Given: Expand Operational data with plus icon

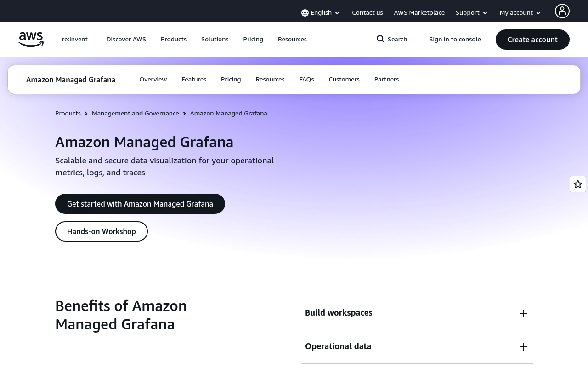Looking at the screenshot, I should (524, 347).
